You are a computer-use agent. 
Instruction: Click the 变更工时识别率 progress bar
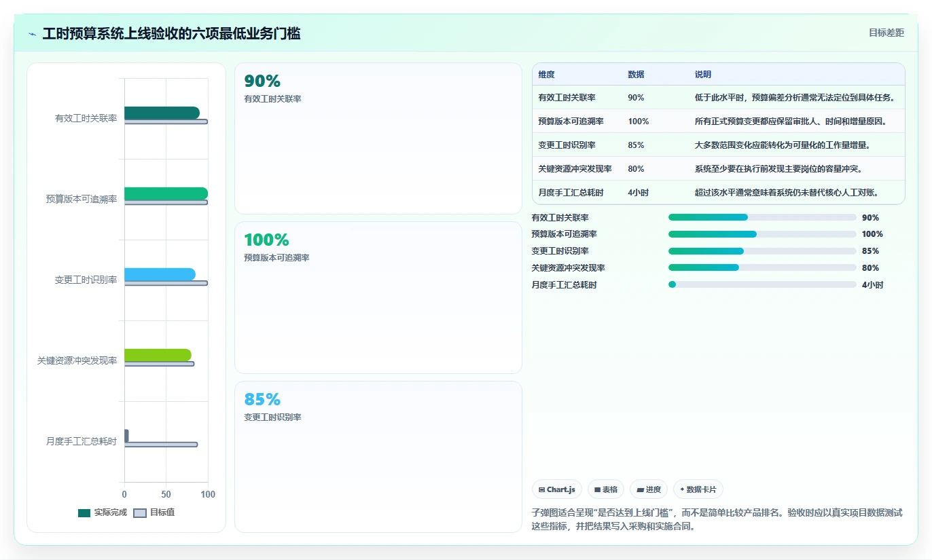pos(762,251)
